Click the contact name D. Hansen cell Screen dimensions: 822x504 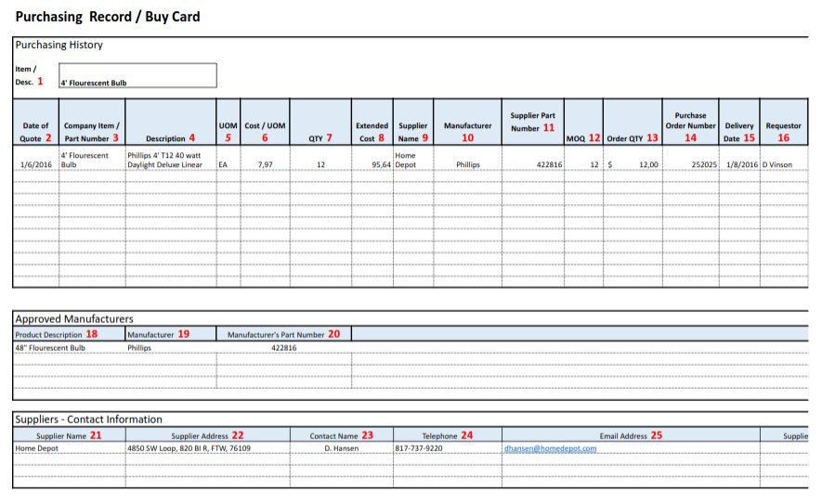coord(341,448)
